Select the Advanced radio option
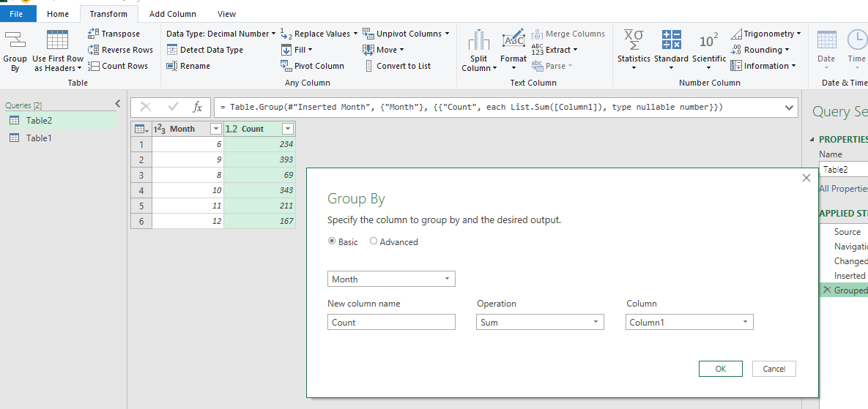The width and height of the screenshot is (868, 409). pos(374,241)
